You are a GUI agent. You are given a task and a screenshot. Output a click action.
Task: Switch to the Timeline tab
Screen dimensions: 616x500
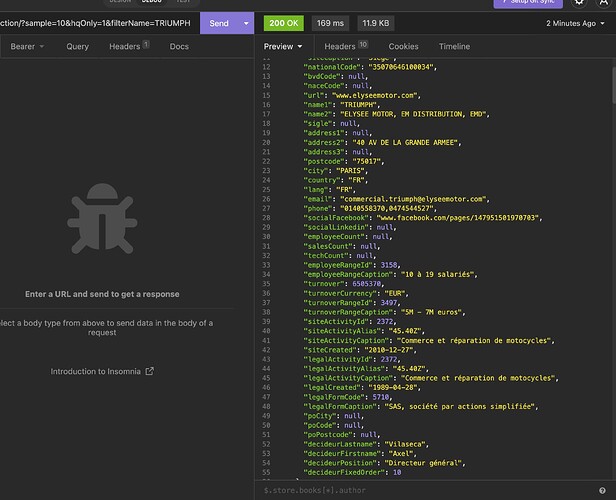[454, 46]
